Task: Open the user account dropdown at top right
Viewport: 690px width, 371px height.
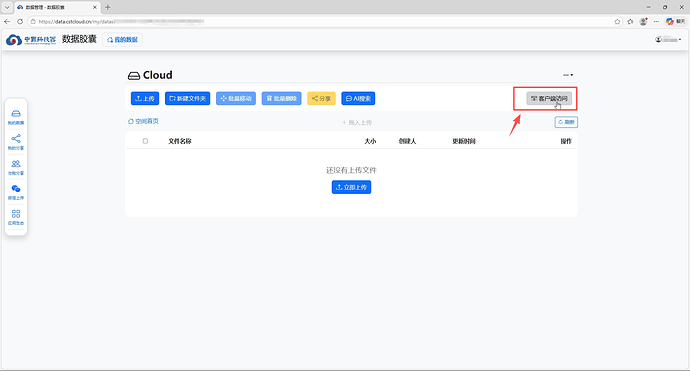Action: pyautogui.click(x=668, y=40)
